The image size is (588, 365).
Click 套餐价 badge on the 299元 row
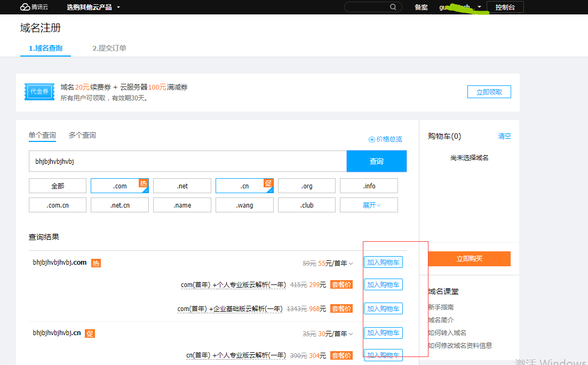tap(341, 285)
